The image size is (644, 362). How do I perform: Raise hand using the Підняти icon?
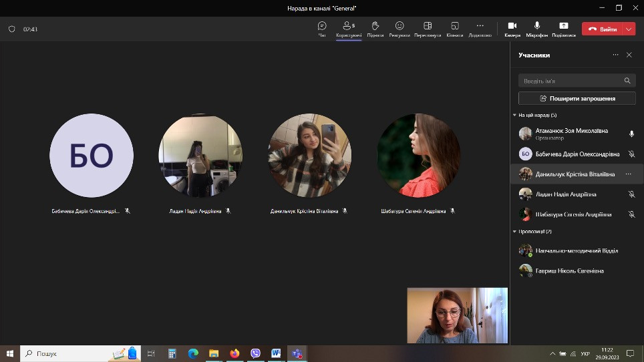(x=375, y=26)
